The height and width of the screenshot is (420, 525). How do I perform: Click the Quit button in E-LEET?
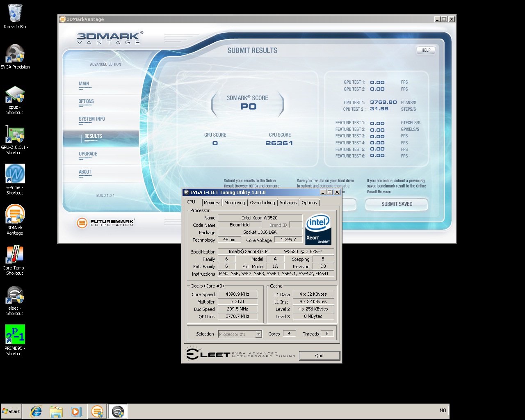pyautogui.click(x=319, y=356)
